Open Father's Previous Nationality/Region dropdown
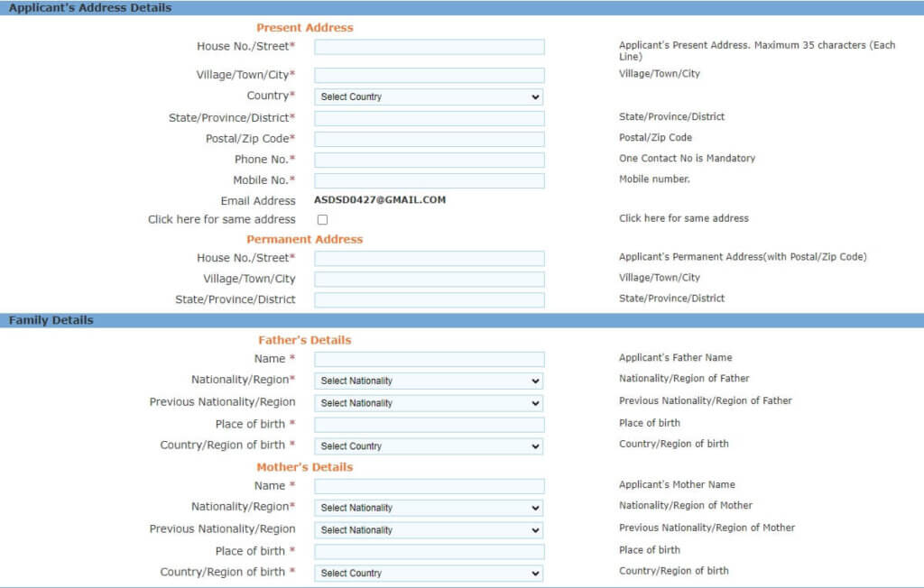This screenshot has width=924, height=588. [x=429, y=403]
